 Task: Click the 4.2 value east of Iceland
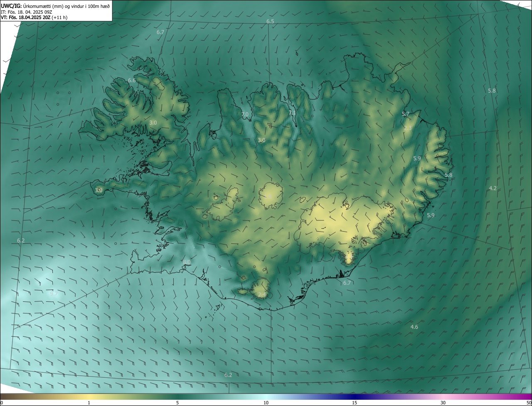coord(493,188)
